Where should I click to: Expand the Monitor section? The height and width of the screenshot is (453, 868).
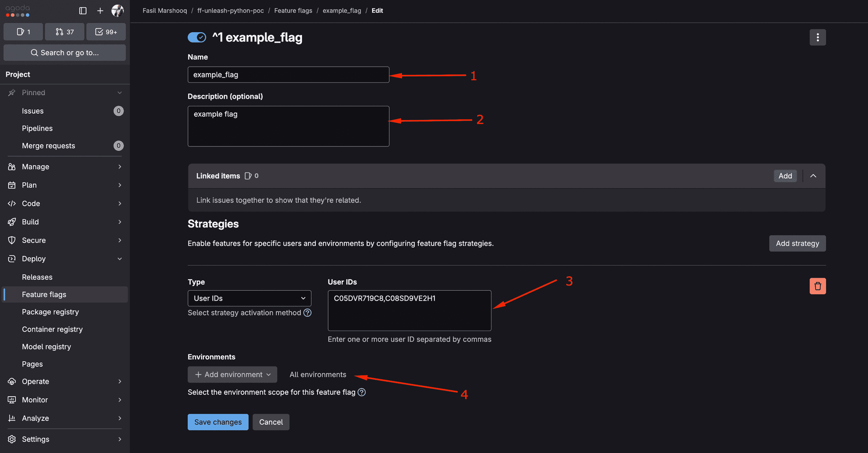(65, 400)
